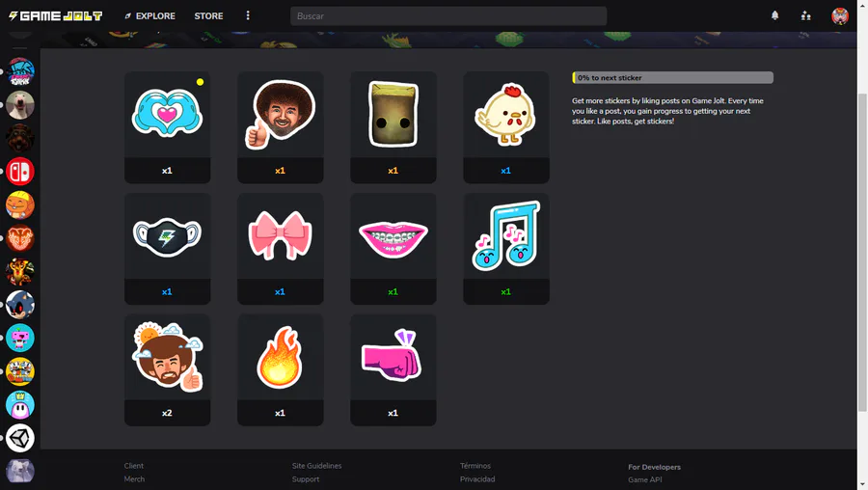Image resolution: width=868 pixels, height=490 pixels.
Task: Click the Game Jolt logo
Action: [55, 16]
